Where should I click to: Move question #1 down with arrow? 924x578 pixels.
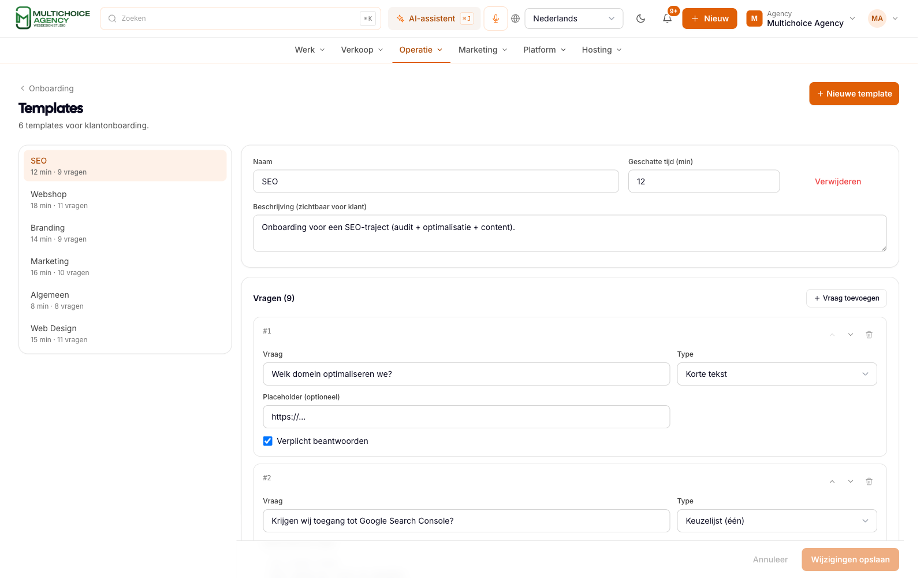[851, 335]
